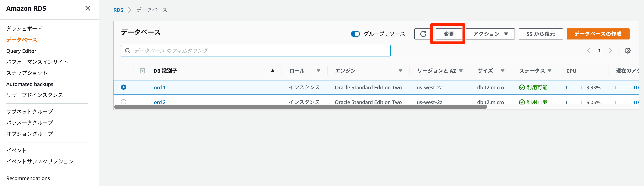Click the CPU column header

pos(571,71)
